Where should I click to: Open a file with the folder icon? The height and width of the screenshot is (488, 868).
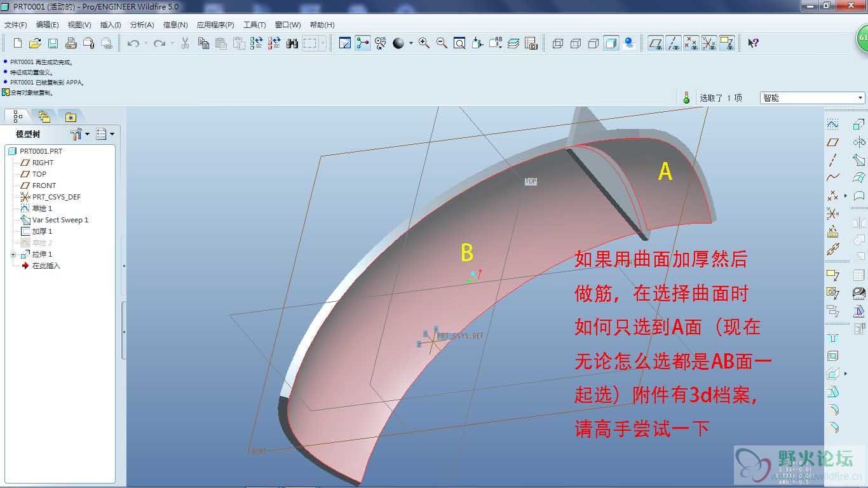[36, 43]
